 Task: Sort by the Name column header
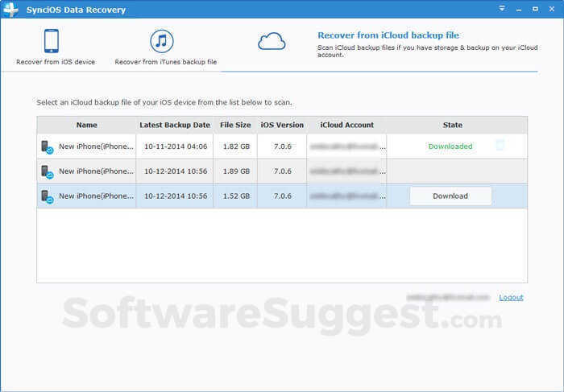click(86, 125)
